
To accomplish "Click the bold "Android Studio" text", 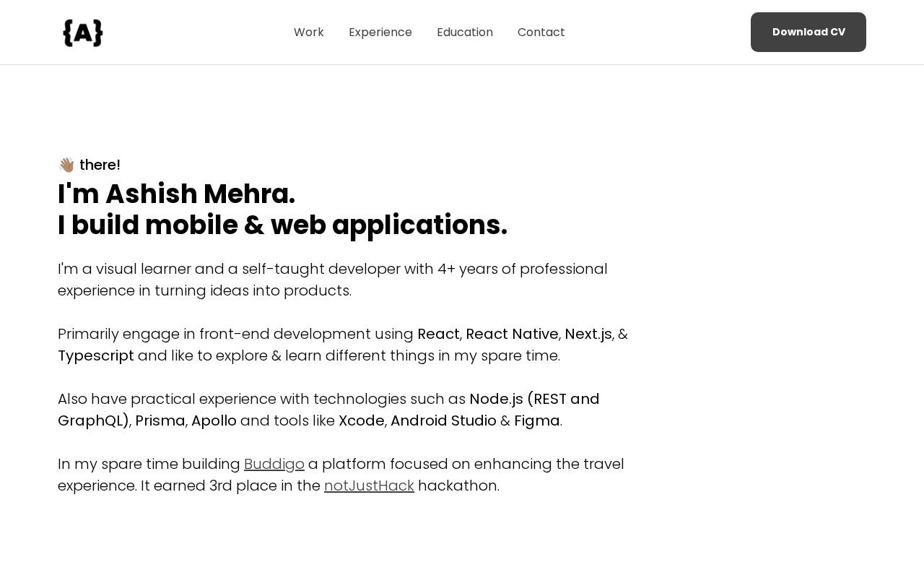I will (443, 420).
